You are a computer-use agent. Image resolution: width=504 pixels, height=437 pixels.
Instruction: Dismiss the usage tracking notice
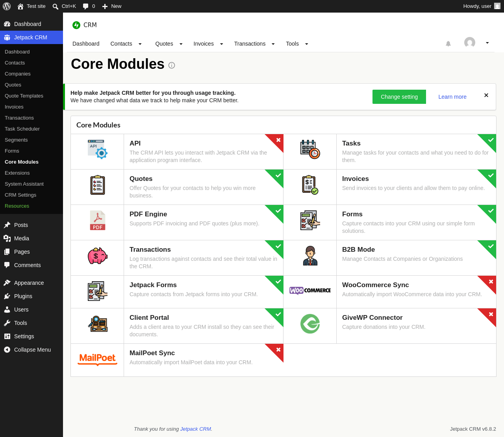click(x=486, y=95)
